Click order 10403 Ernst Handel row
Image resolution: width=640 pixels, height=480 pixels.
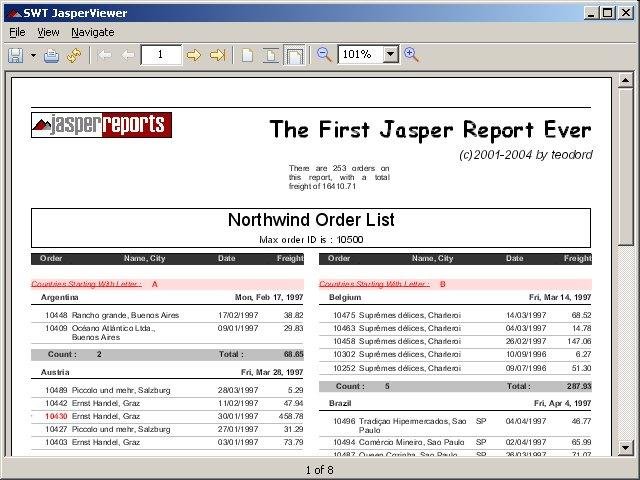coord(167,442)
